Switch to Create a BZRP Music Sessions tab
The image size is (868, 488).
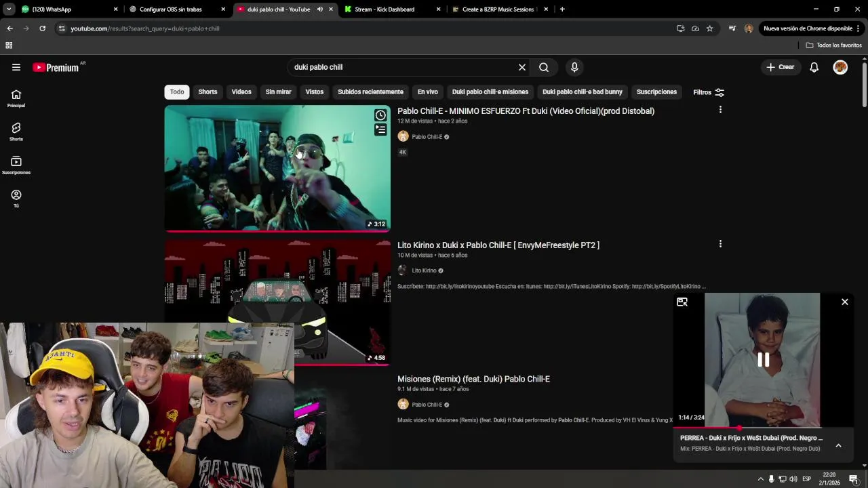click(500, 9)
